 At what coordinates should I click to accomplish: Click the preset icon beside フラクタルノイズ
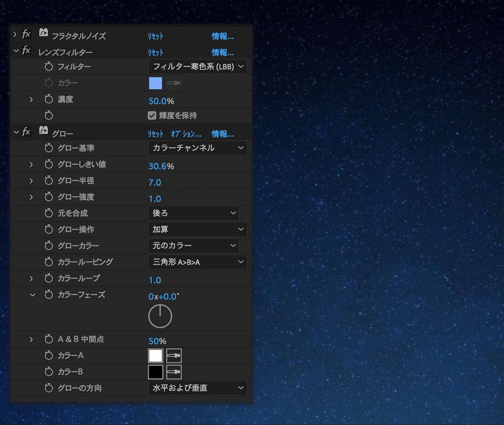pos(43,33)
